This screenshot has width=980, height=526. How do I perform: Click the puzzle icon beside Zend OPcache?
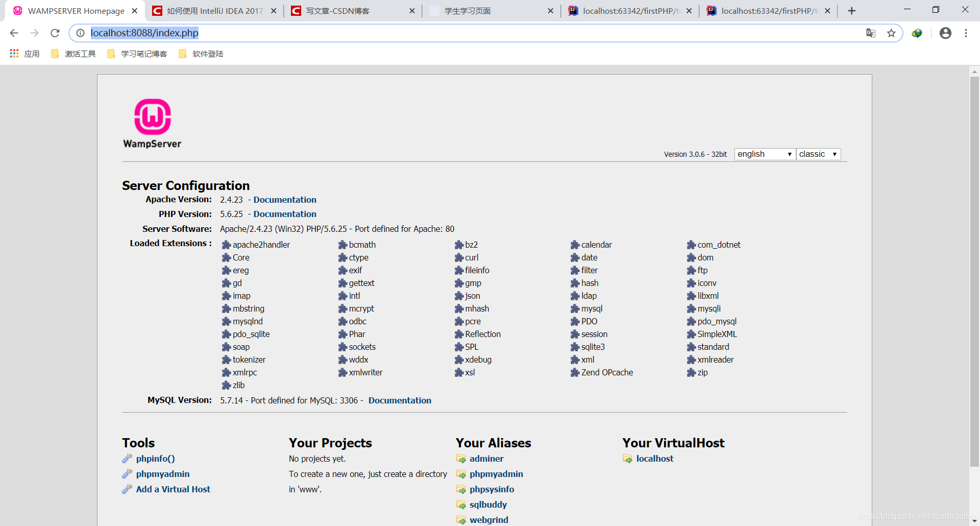[x=575, y=373]
